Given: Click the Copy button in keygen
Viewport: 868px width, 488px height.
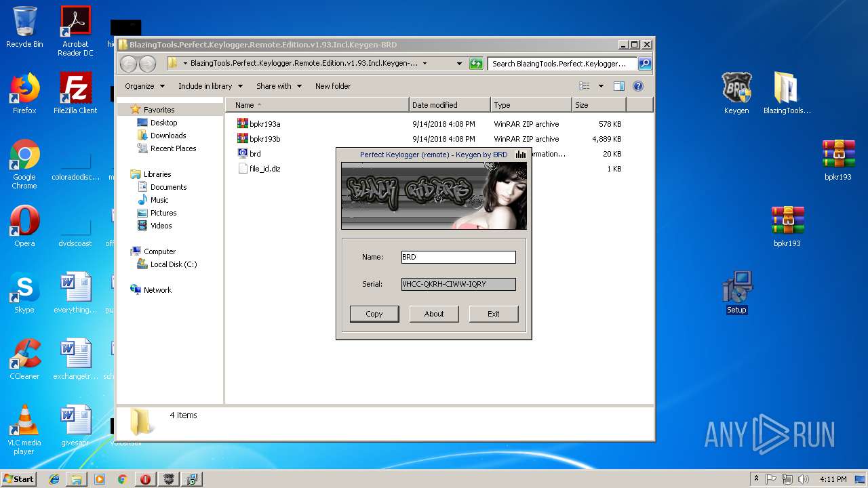Looking at the screenshot, I should coord(374,314).
